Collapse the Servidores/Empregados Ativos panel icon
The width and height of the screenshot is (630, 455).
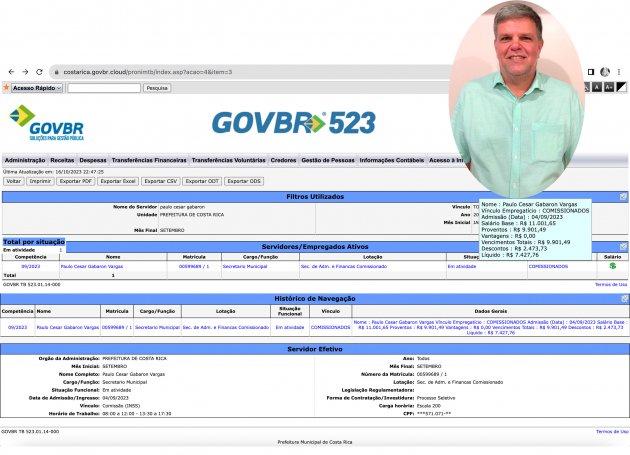click(x=623, y=246)
